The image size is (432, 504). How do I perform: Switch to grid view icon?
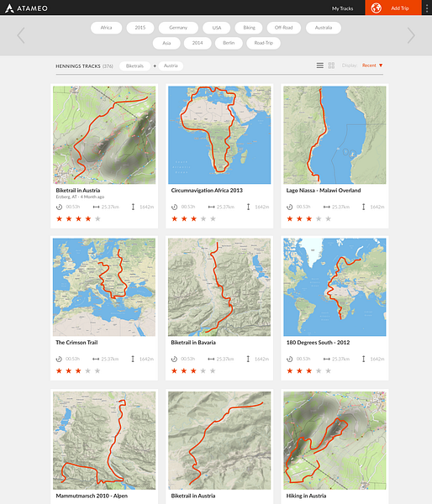coord(331,66)
